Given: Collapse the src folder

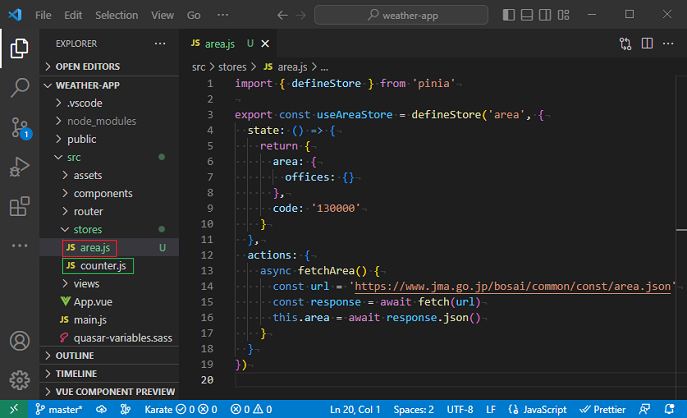Looking at the screenshot, I should (x=110, y=157).
